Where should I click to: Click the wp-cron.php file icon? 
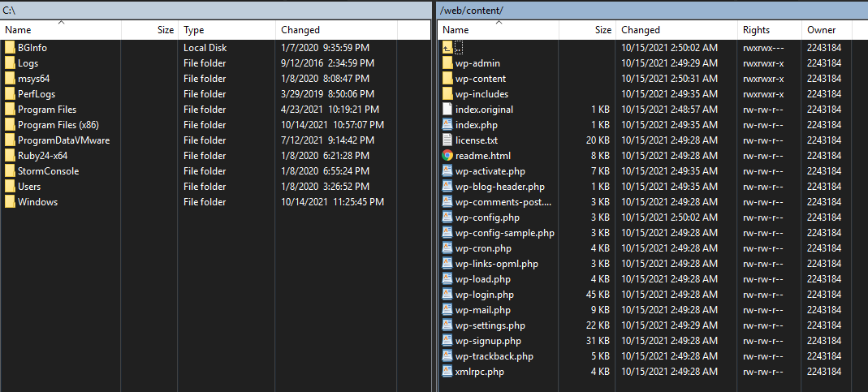(x=447, y=248)
